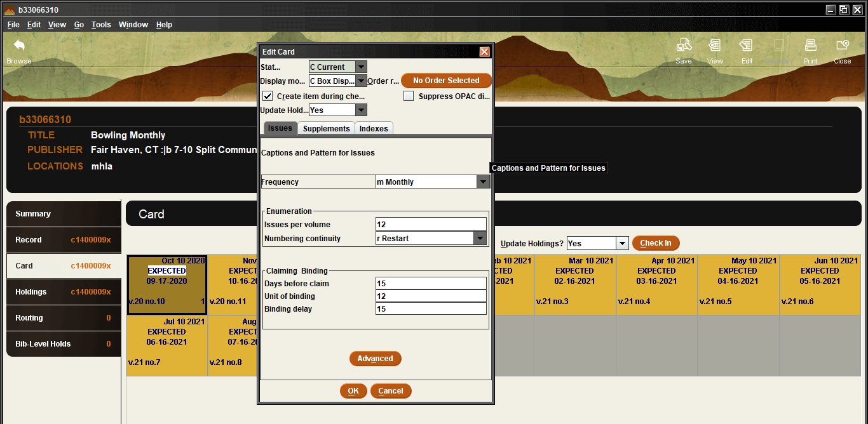Select the Oct 10 2020 issue box
868x424 pixels.
point(167,284)
